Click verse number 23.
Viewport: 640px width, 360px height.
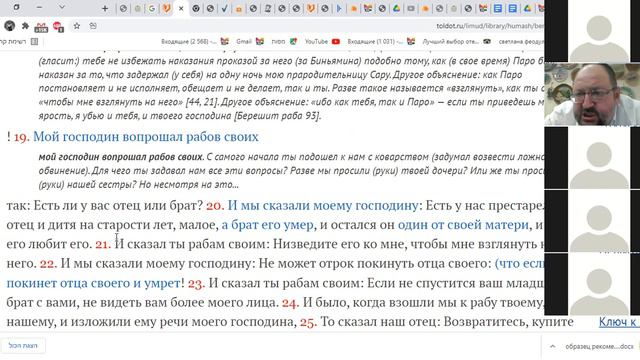(196, 283)
